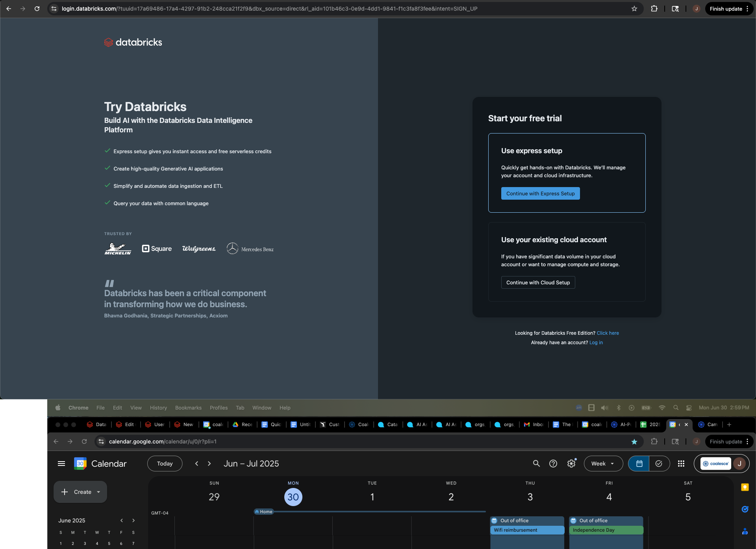Image resolution: width=756 pixels, height=549 pixels.
Task: Click filled bookmark star in Calendar window
Action: click(634, 441)
